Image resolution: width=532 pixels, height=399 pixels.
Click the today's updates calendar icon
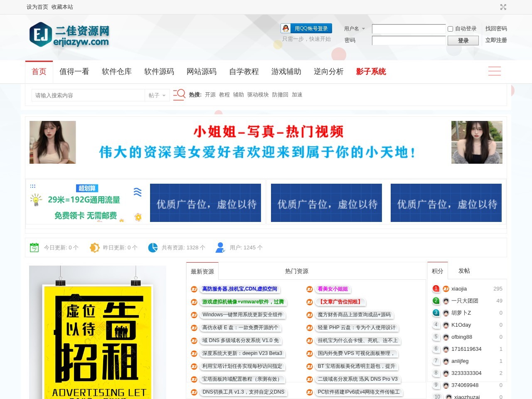(34, 248)
